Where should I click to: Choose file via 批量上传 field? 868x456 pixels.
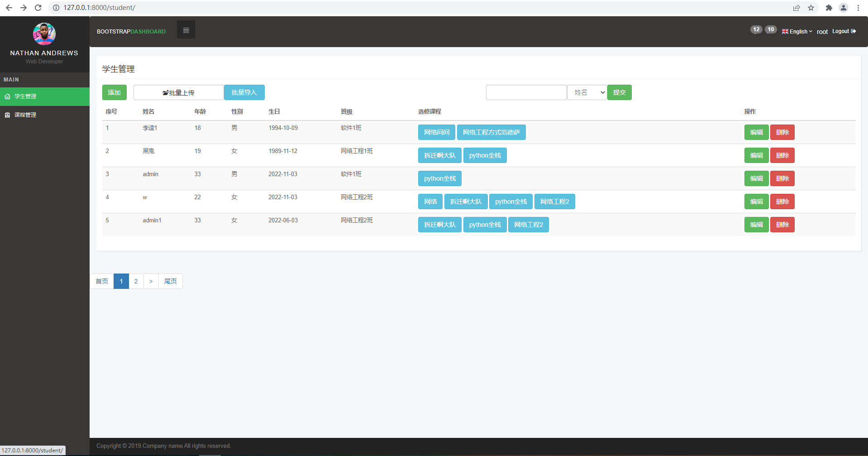pos(179,92)
